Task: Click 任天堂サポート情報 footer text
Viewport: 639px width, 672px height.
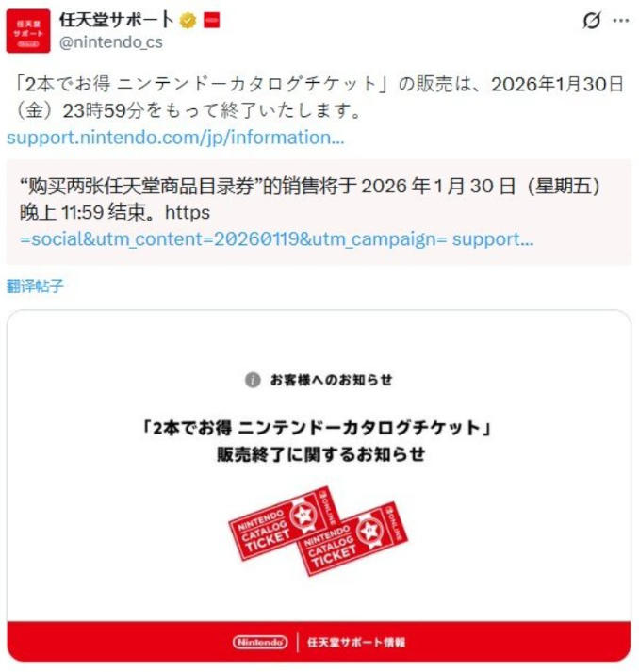Action: pos(356,642)
